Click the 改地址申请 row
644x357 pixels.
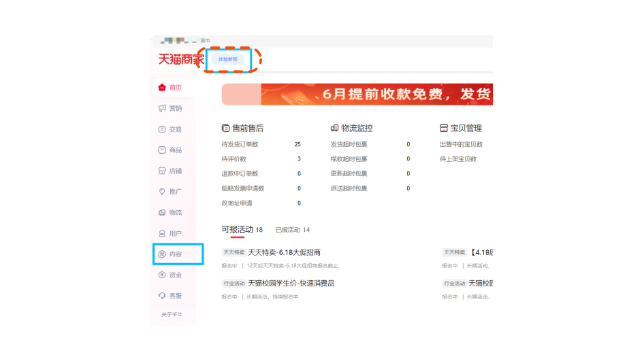coord(261,203)
